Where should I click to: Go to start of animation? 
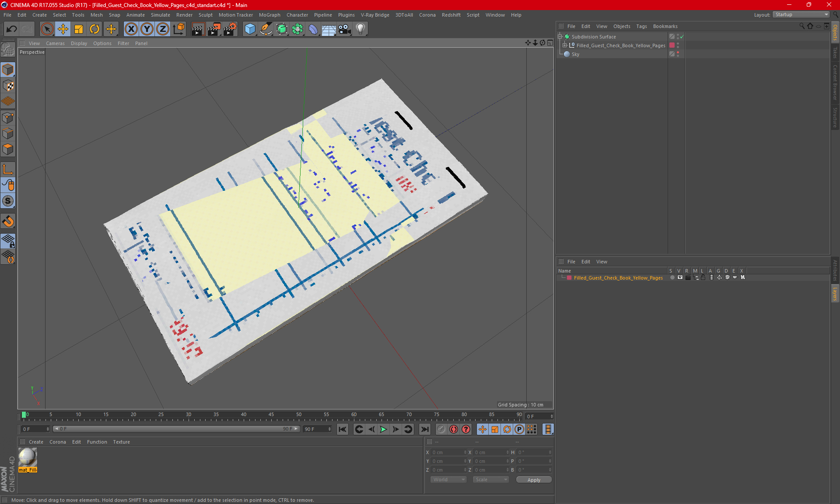343,430
